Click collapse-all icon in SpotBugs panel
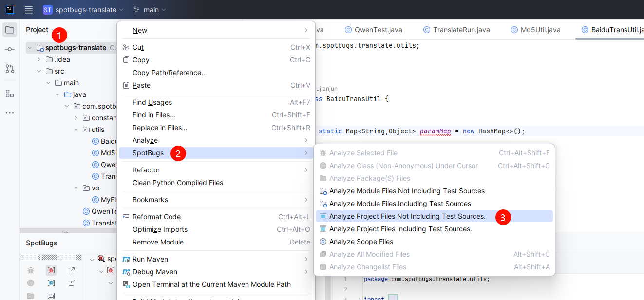Viewport: 644px width, 300px height. 72,283
